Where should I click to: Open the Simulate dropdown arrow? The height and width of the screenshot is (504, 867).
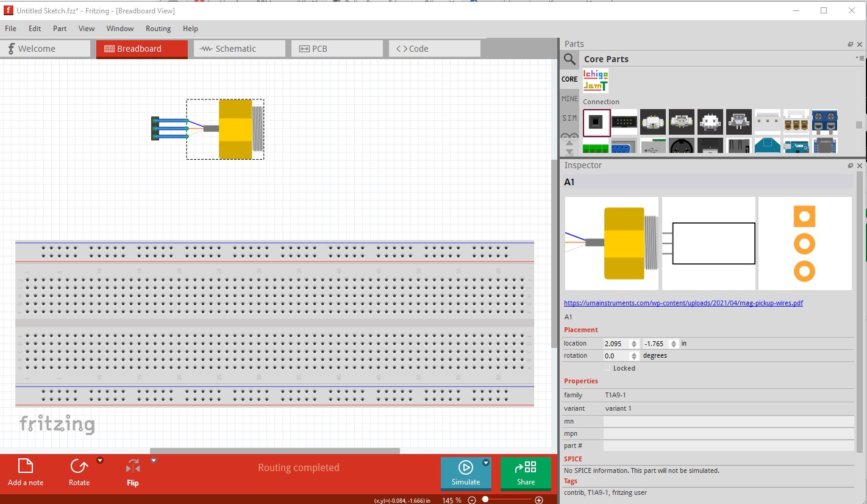point(486,463)
